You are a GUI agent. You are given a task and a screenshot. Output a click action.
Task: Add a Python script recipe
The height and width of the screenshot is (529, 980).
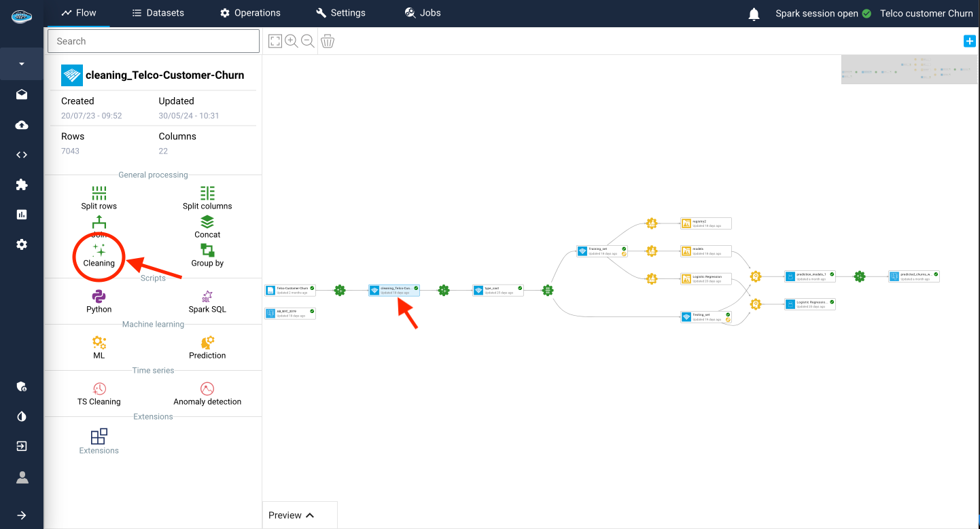[x=99, y=301]
